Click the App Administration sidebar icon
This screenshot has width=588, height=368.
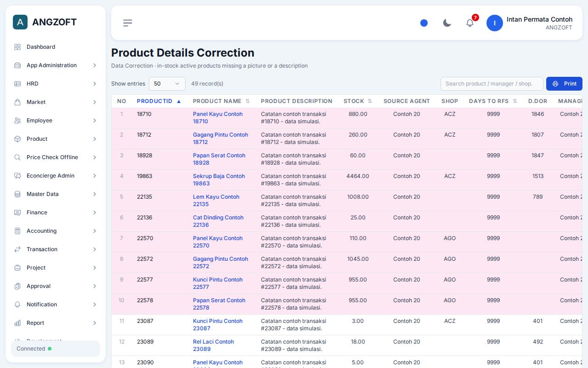pos(17,65)
